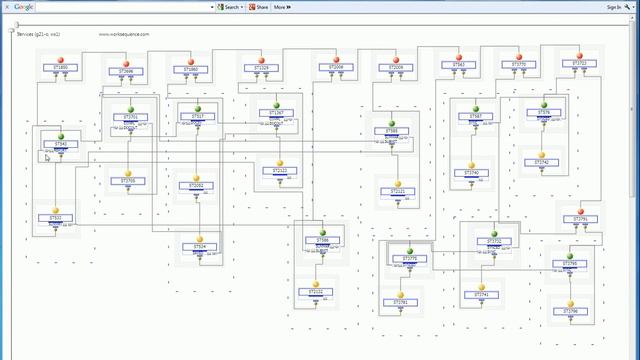Click the zoom slider handle above the diagram
Screen dimensions: 640x360
coord(17,25)
